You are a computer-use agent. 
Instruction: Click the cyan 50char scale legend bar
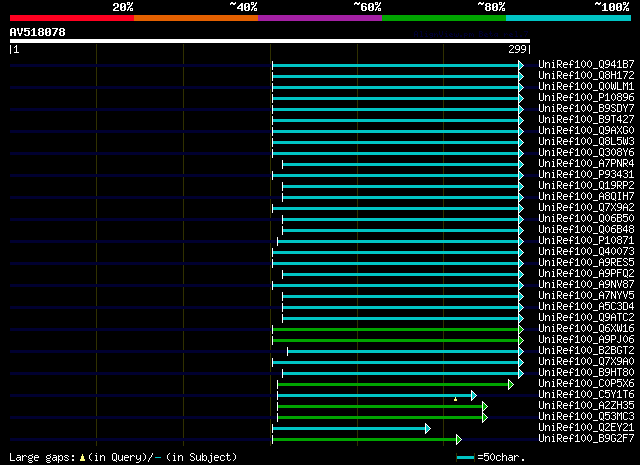click(465, 458)
